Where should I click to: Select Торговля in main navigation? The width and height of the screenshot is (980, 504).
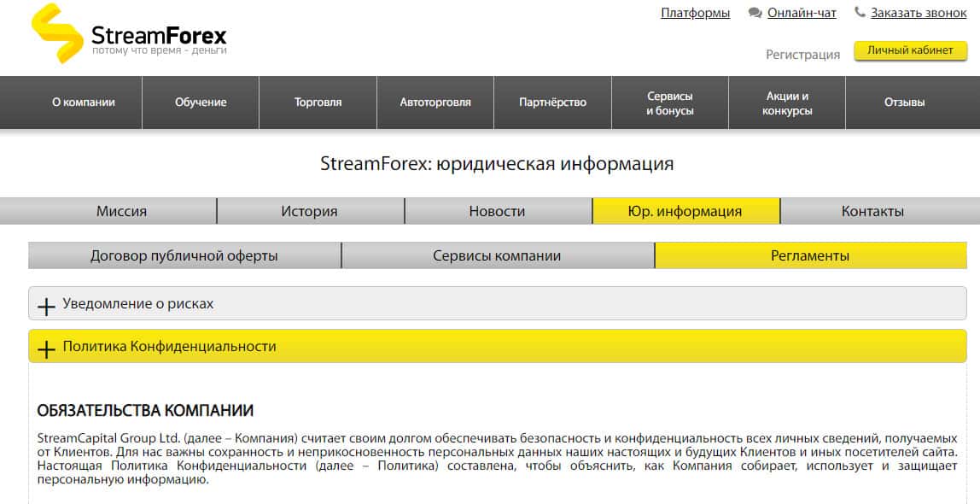point(318,103)
